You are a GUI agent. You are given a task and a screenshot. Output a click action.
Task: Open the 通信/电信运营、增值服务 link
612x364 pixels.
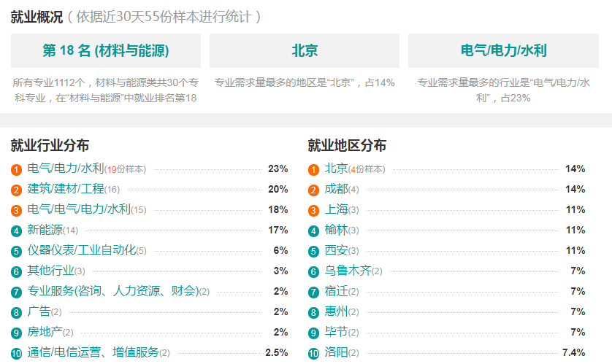(93, 352)
